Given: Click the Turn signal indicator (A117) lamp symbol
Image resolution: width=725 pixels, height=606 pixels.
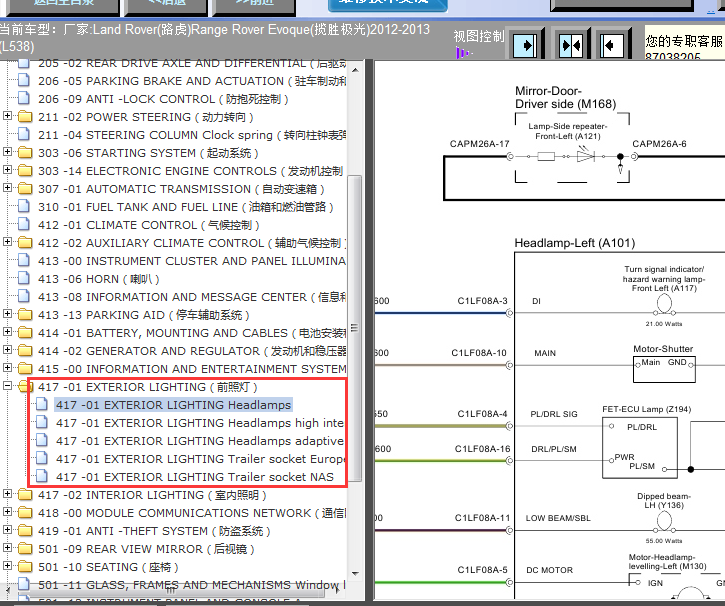Looking at the screenshot, I should [x=664, y=305].
